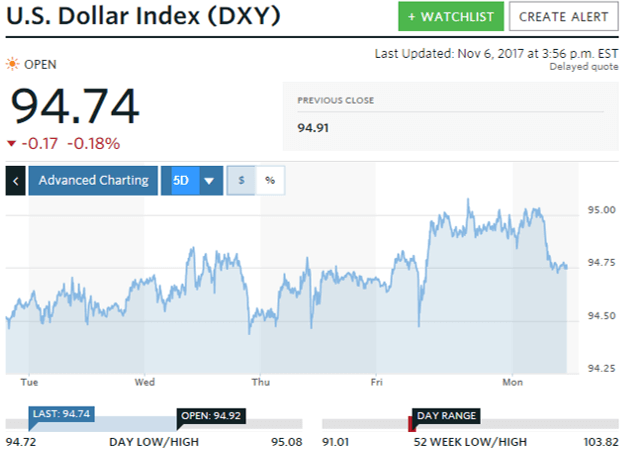Switch chart to percent (%) display
Viewport: 629px width, 460px height.
point(269,181)
